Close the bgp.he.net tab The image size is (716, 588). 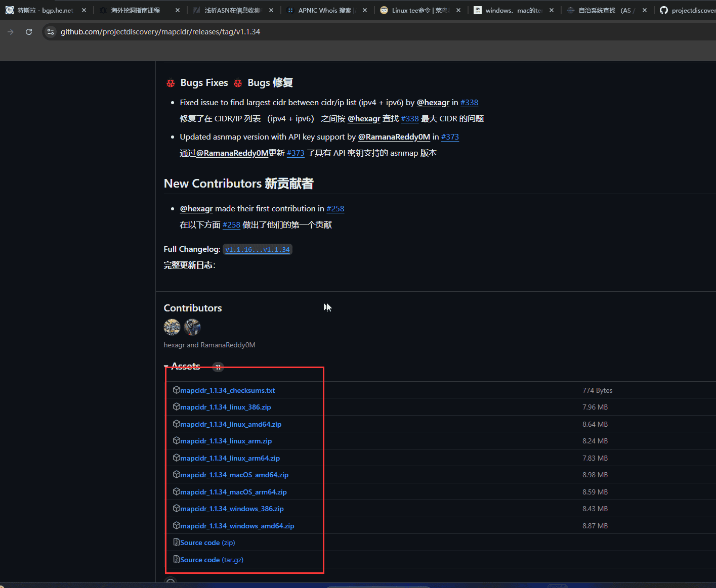pyautogui.click(x=84, y=10)
